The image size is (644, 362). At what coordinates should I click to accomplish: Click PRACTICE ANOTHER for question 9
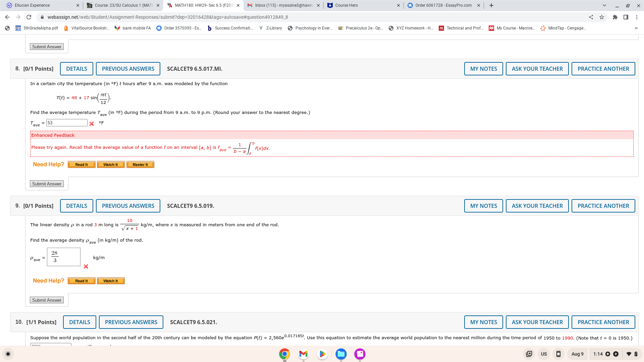tap(603, 205)
